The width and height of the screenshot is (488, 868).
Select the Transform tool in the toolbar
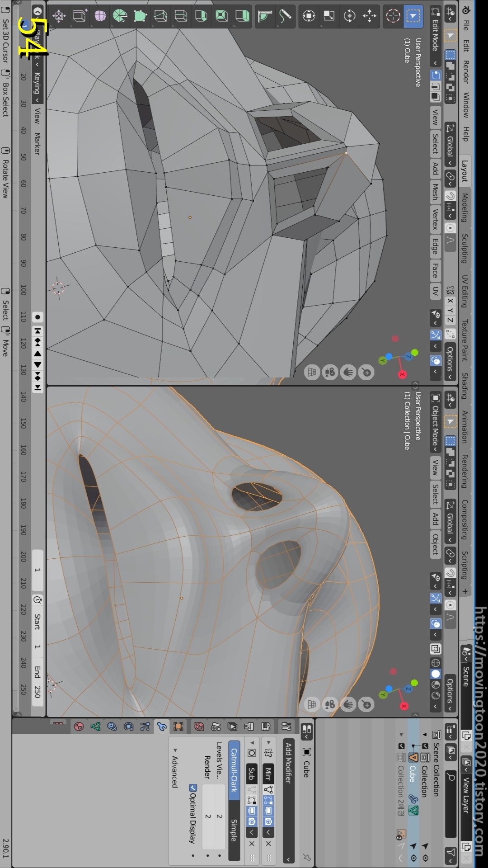point(309,16)
